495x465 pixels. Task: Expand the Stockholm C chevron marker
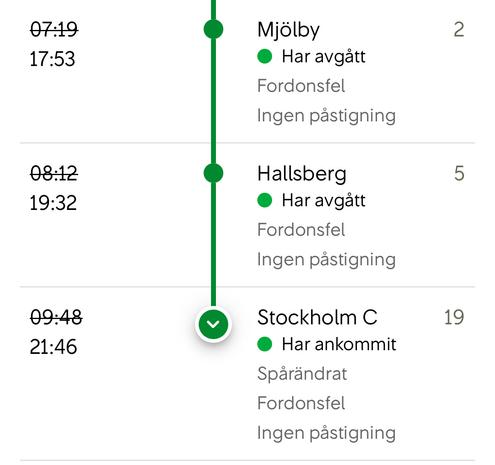tap(213, 324)
